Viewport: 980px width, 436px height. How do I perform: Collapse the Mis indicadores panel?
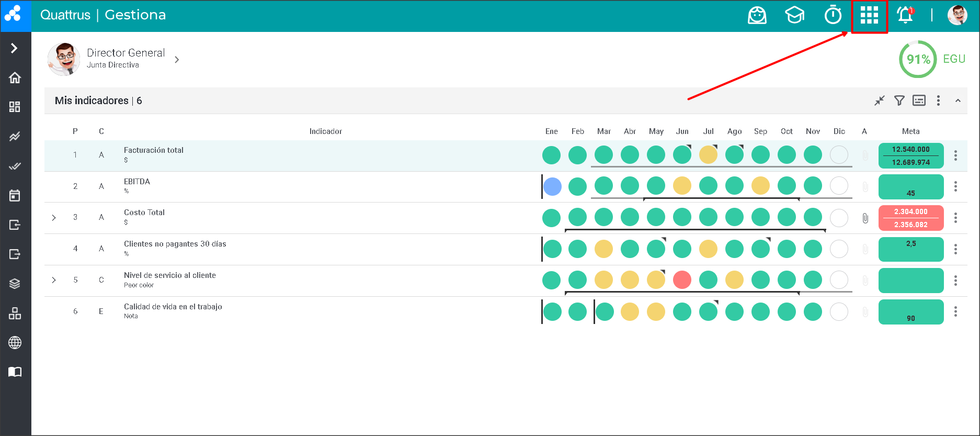point(958,100)
